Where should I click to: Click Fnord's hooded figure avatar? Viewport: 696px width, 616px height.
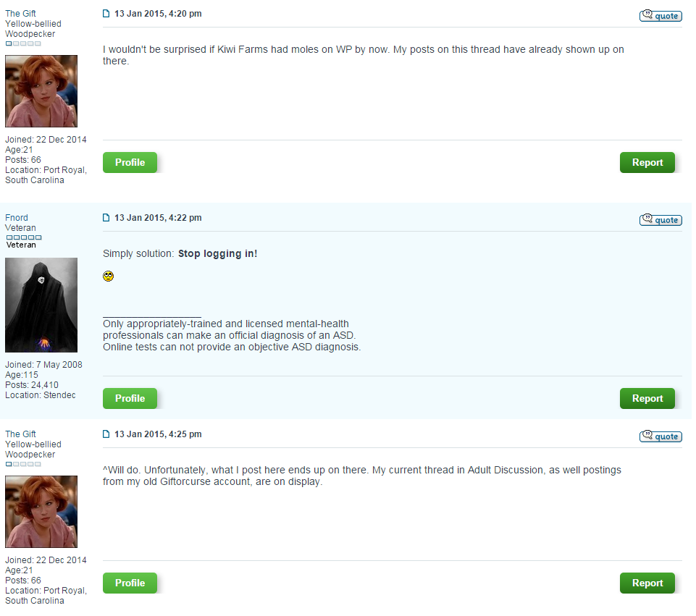tap(41, 305)
